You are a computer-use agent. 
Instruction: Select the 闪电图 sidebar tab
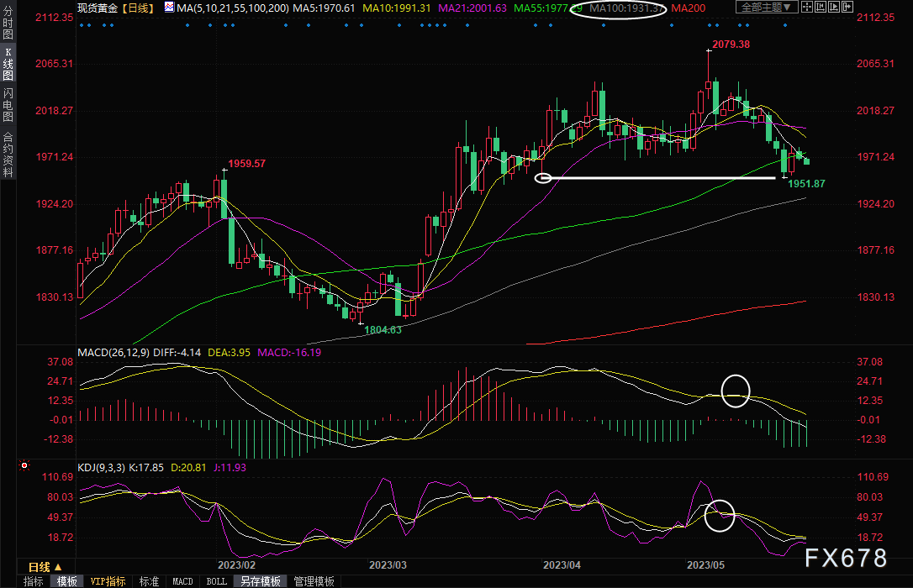point(8,104)
